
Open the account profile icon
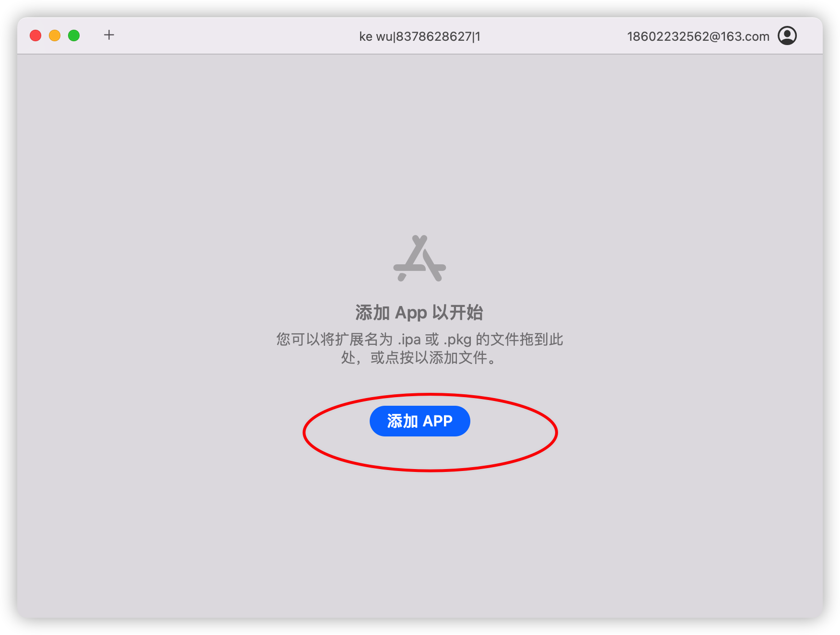click(x=787, y=36)
